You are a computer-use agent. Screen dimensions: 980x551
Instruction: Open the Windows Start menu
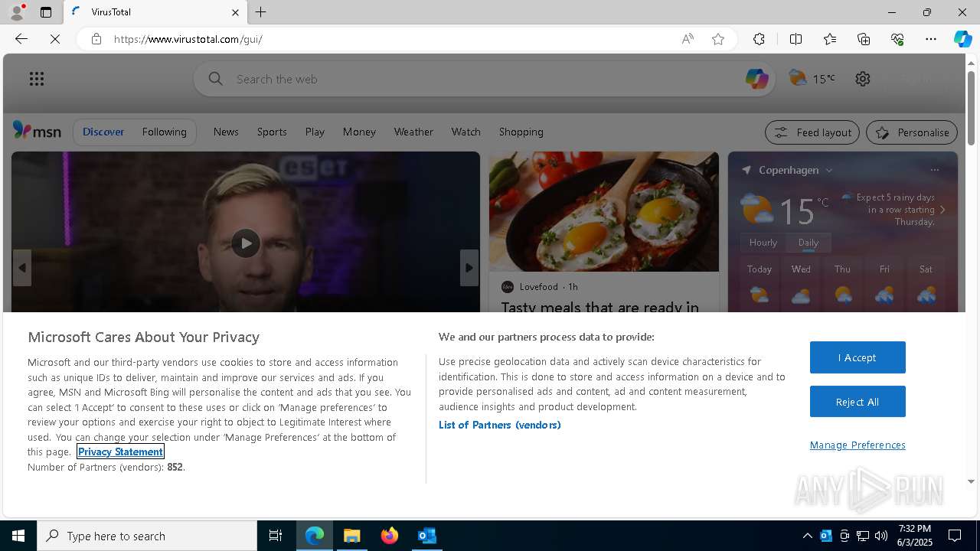[x=18, y=536]
